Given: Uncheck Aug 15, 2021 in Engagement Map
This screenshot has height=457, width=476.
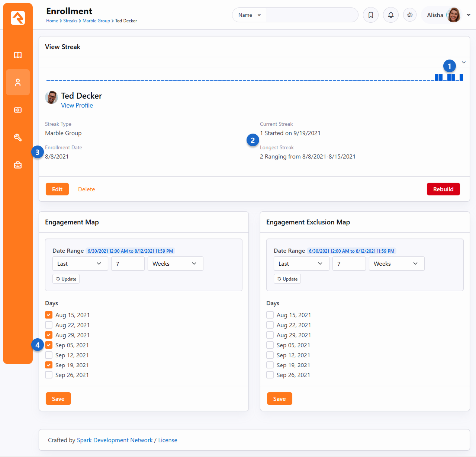Looking at the screenshot, I should tap(49, 315).
